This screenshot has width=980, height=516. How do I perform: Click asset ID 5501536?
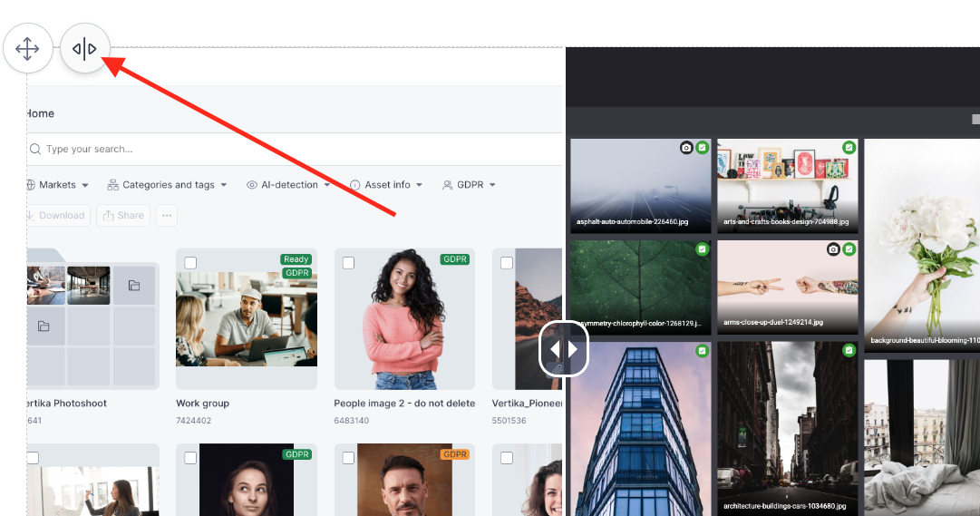[509, 420]
